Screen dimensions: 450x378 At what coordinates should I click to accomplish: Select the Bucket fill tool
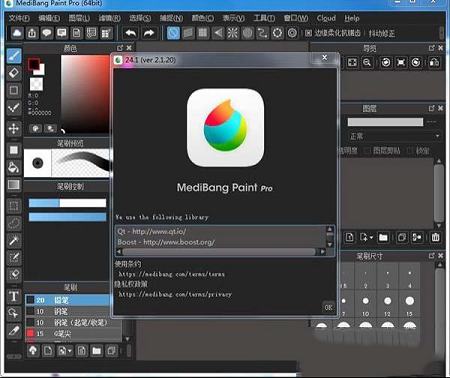point(14,167)
